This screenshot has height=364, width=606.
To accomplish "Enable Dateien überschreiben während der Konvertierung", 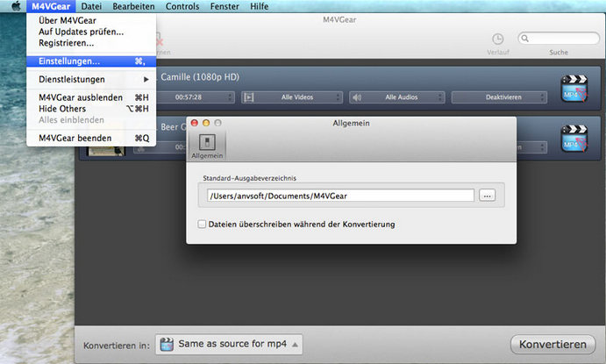I will tap(202, 225).
